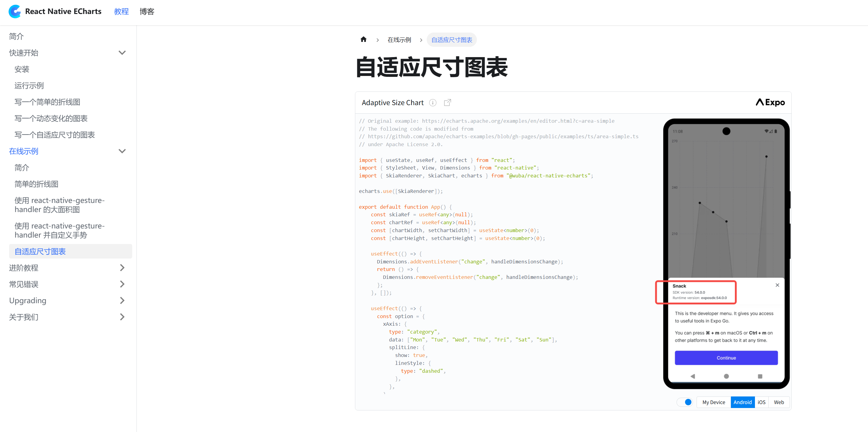The width and height of the screenshot is (868, 432).
Task: Open the Snack in a new window icon
Action: coord(447,103)
